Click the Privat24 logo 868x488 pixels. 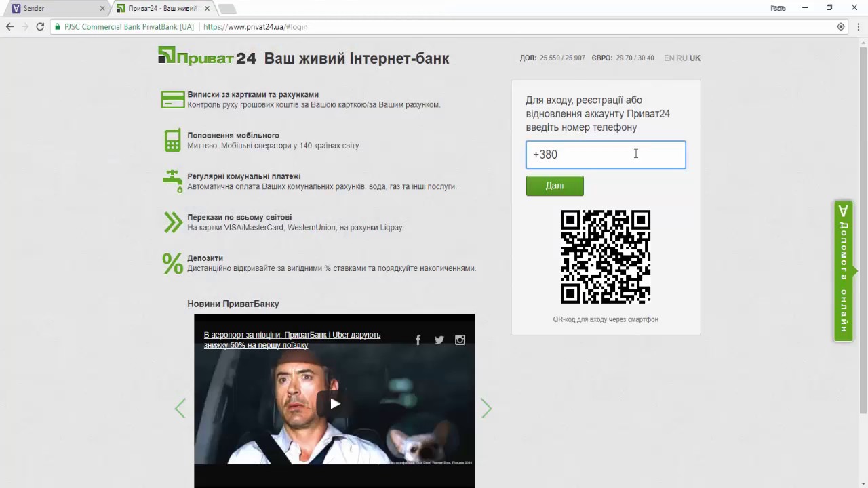tap(207, 57)
